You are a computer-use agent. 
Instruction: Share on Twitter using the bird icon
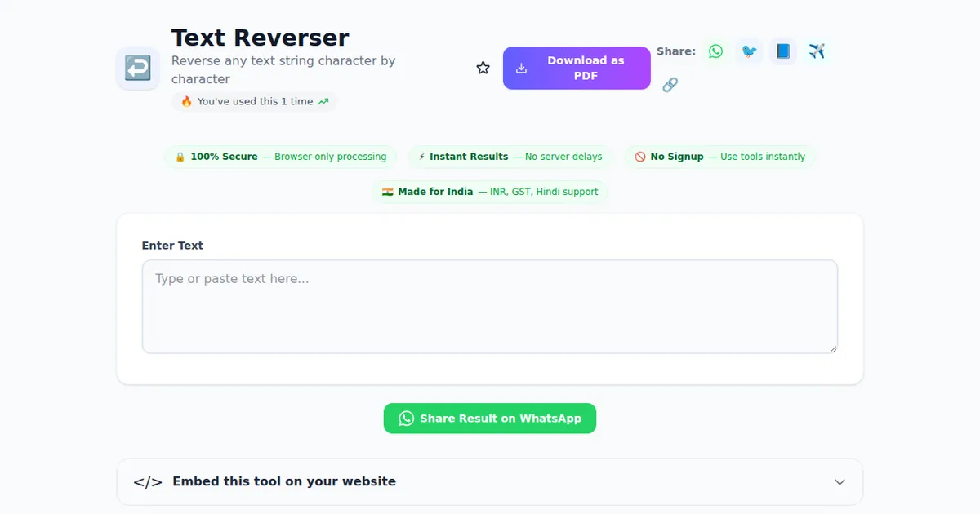(x=749, y=51)
